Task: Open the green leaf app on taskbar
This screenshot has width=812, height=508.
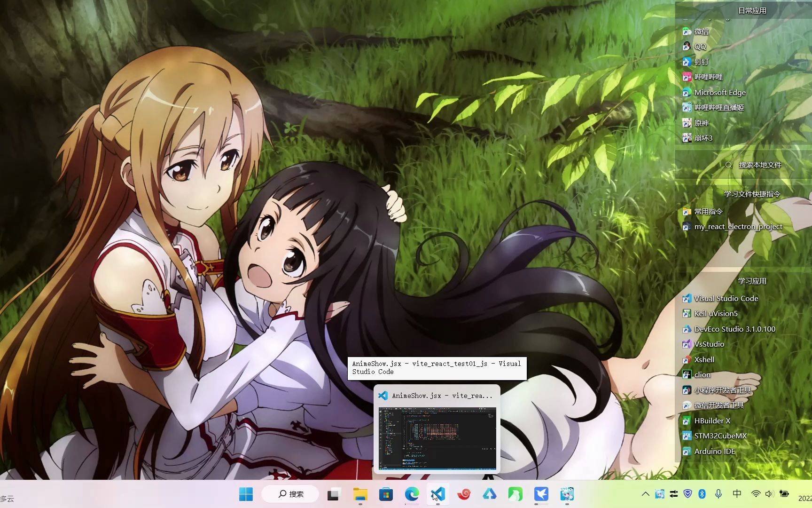Action: [515, 494]
